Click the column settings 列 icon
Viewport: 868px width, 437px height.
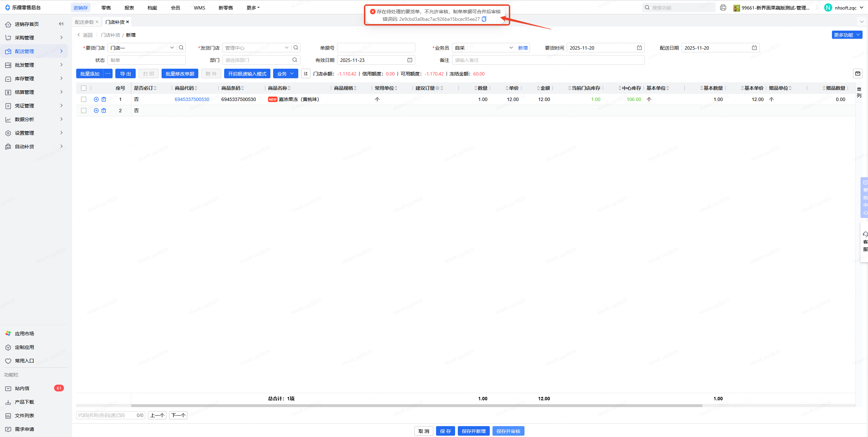coord(859,93)
